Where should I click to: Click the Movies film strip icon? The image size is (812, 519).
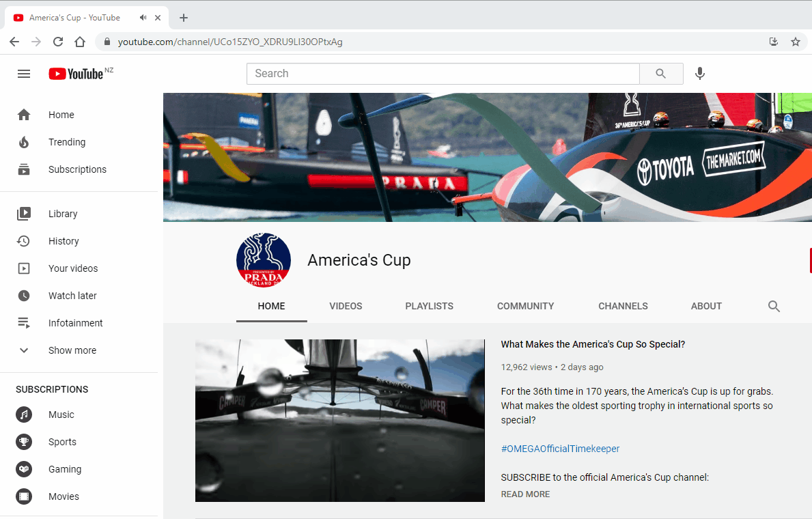coord(24,496)
